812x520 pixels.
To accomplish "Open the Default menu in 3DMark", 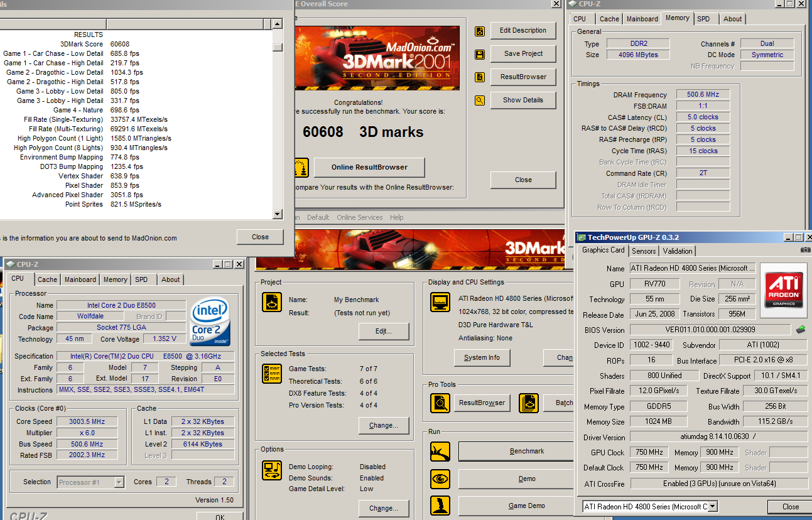I will [318, 217].
